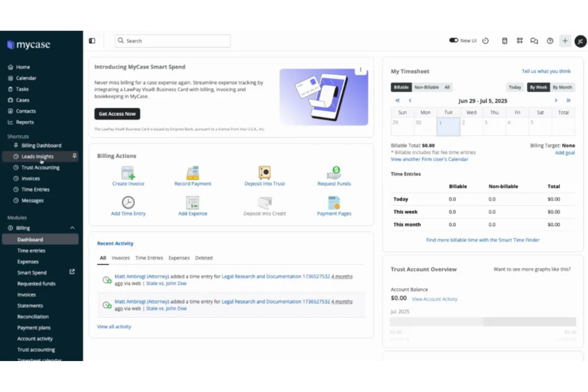
Task: Open Reports from the sidebar
Action: 25,122
